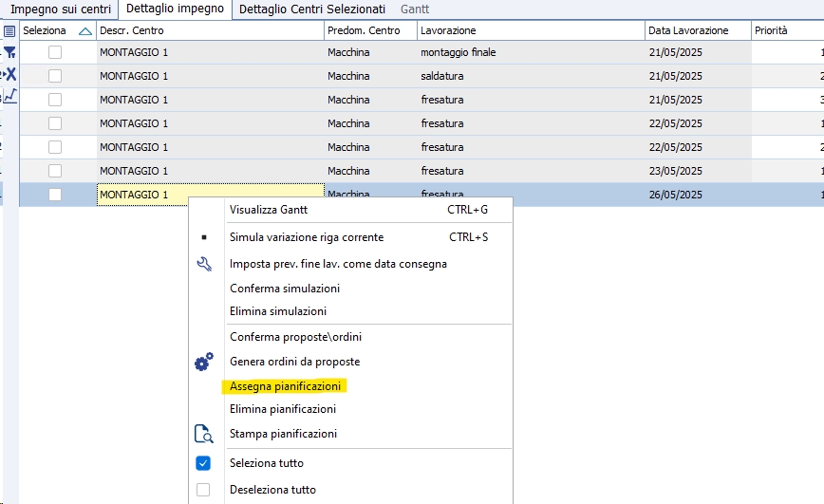
Task: Click the highlighted MONTAGGIO 1 cell
Action: (x=209, y=195)
